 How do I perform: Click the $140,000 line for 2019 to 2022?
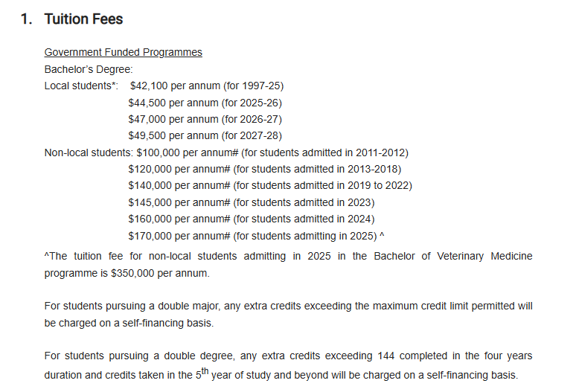point(269,185)
